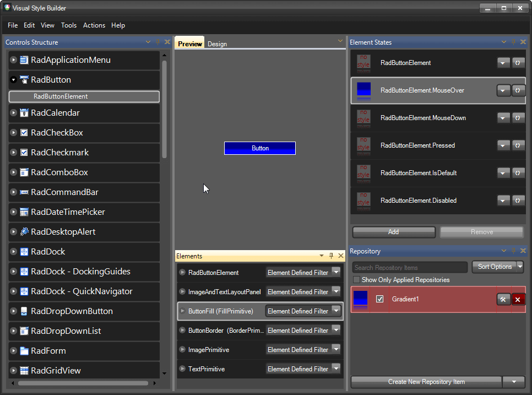Uncheck the Gradient1 repository checkbox

click(380, 299)
